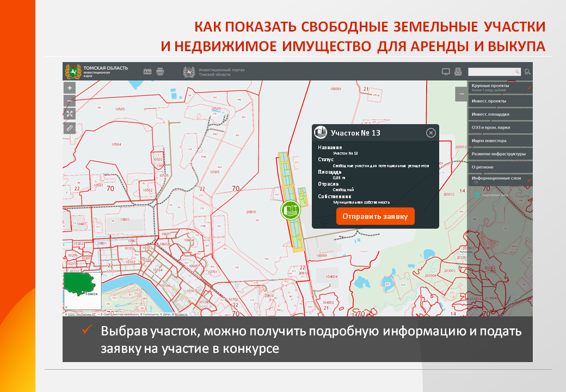Open Инвестиционный портал Томской области link
The image size is (566, 392).
(222, 72)
